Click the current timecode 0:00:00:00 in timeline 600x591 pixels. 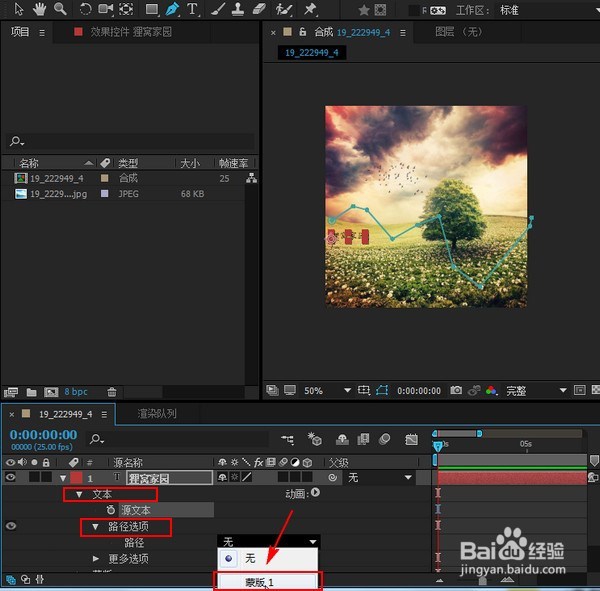point(43,434)
